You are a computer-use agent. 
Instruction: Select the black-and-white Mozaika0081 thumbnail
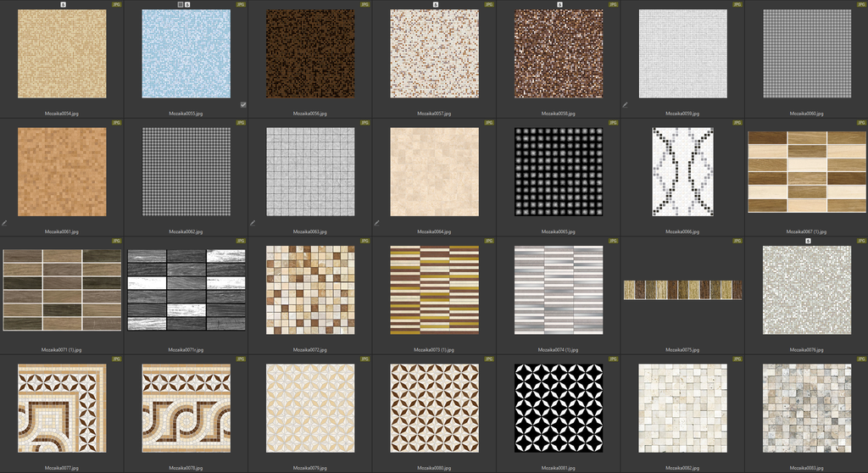(x=559, y=409)
